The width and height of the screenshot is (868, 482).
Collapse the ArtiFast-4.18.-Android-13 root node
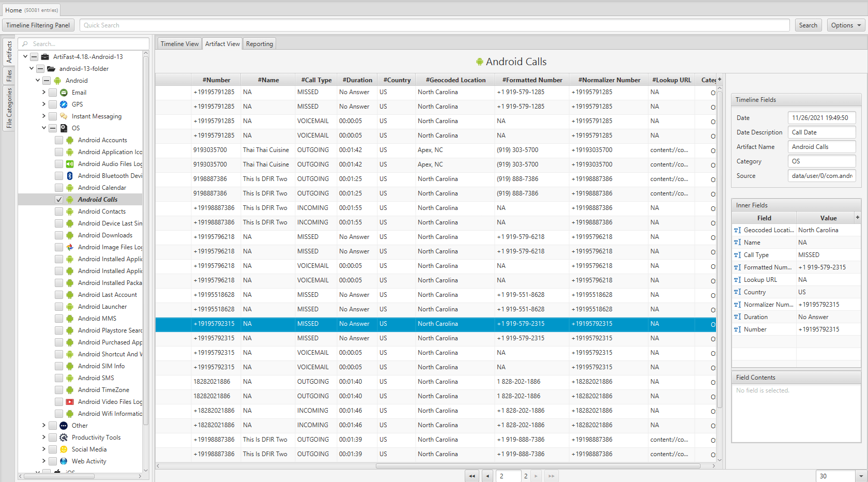point(25,56)
